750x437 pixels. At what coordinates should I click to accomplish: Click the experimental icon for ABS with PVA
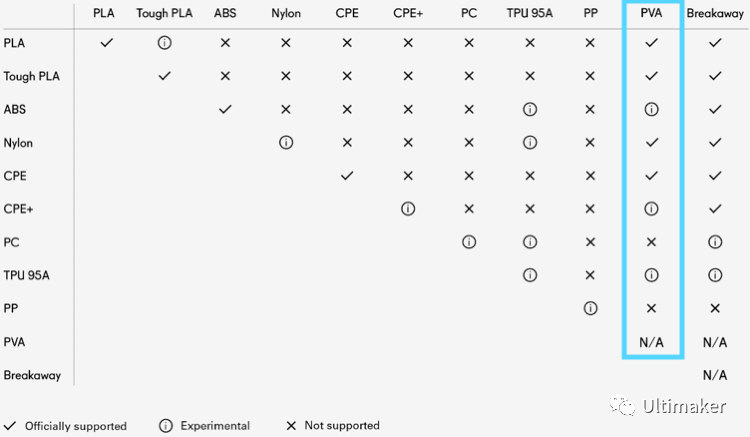(651, 109)
